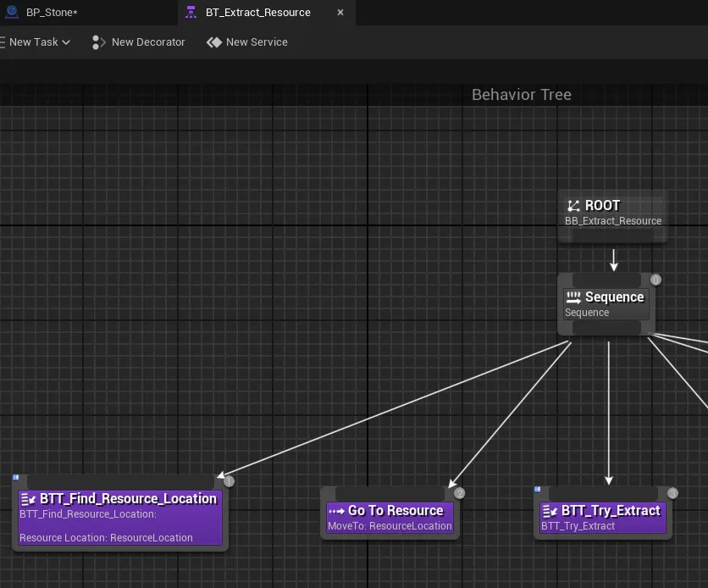This screenshot has width=708, height=588.
Task: Click the Go To Resource top input pin
Action: click(390, 494)
